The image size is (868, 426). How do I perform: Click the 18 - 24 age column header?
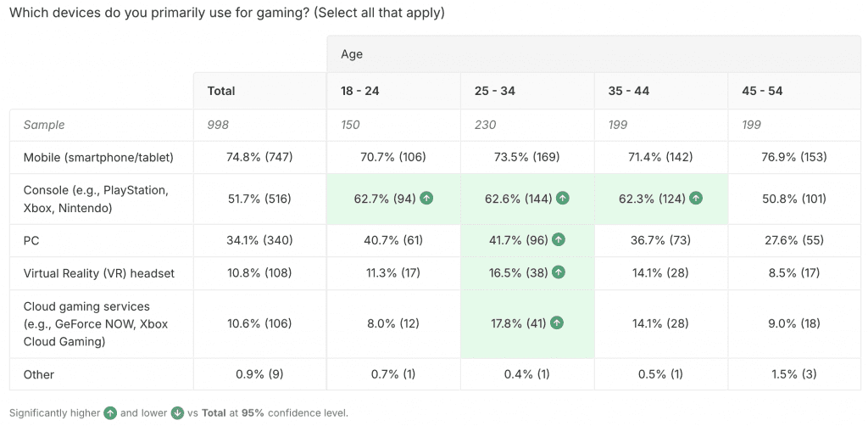[359, 91]
